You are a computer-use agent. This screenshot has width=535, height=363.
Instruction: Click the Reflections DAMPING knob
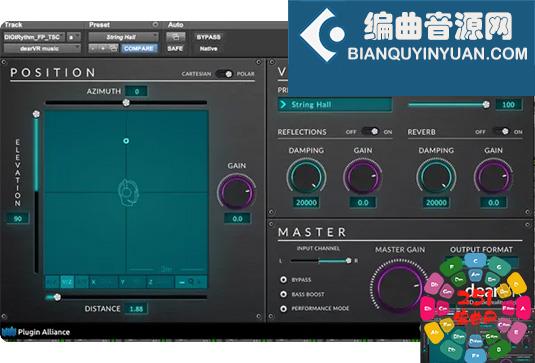pyautogui.click(x=306, y=177)
